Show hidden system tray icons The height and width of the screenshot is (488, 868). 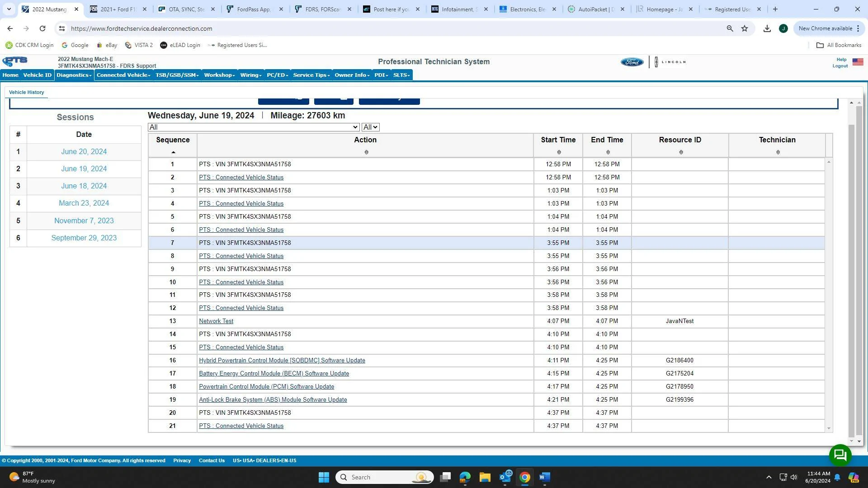pyautogui.click(x=769, y=477)
